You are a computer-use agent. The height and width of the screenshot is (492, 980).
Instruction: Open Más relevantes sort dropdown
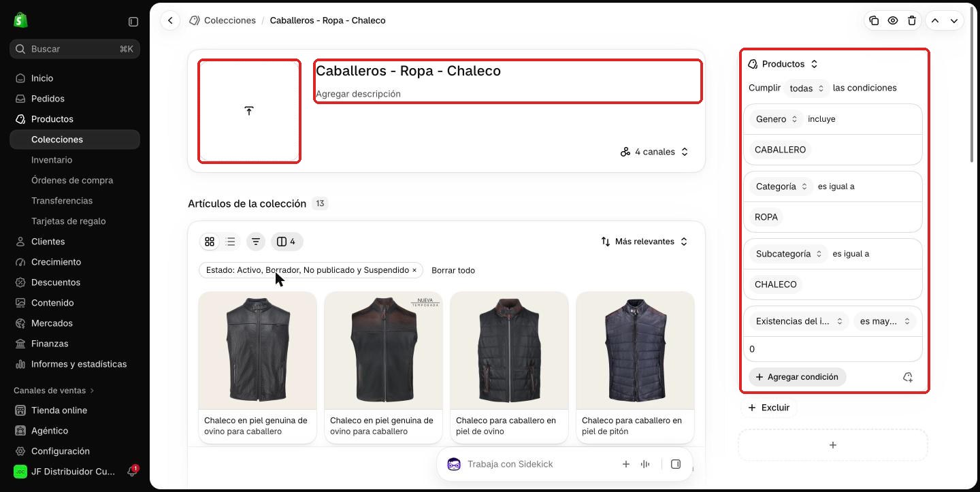pos(644,242)
